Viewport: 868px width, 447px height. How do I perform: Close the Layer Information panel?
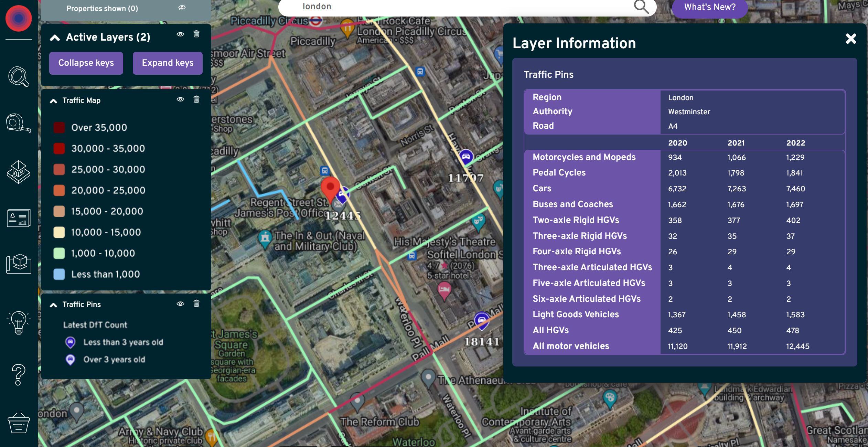click(851, 39)
